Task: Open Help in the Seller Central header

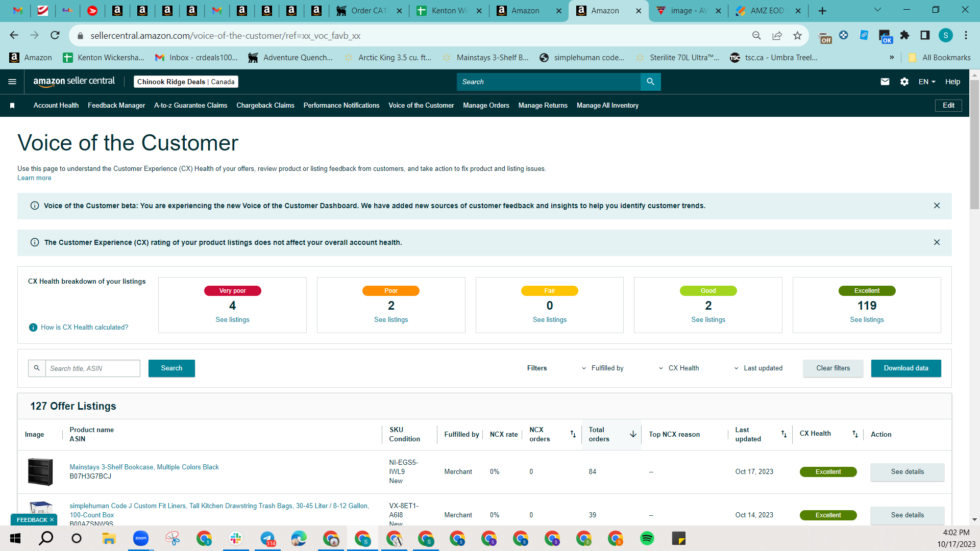Action: (x=952, y=82)
